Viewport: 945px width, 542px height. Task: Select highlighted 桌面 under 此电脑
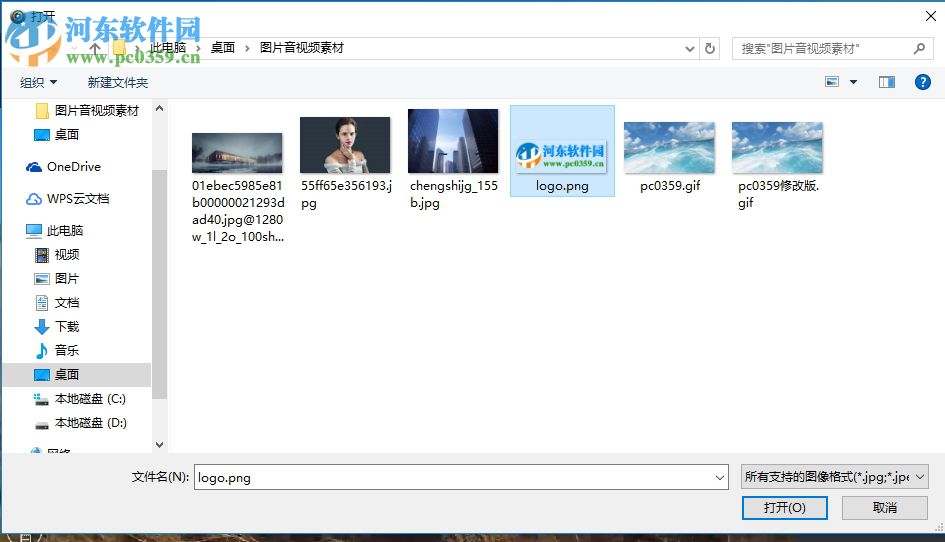coord(77,374)
